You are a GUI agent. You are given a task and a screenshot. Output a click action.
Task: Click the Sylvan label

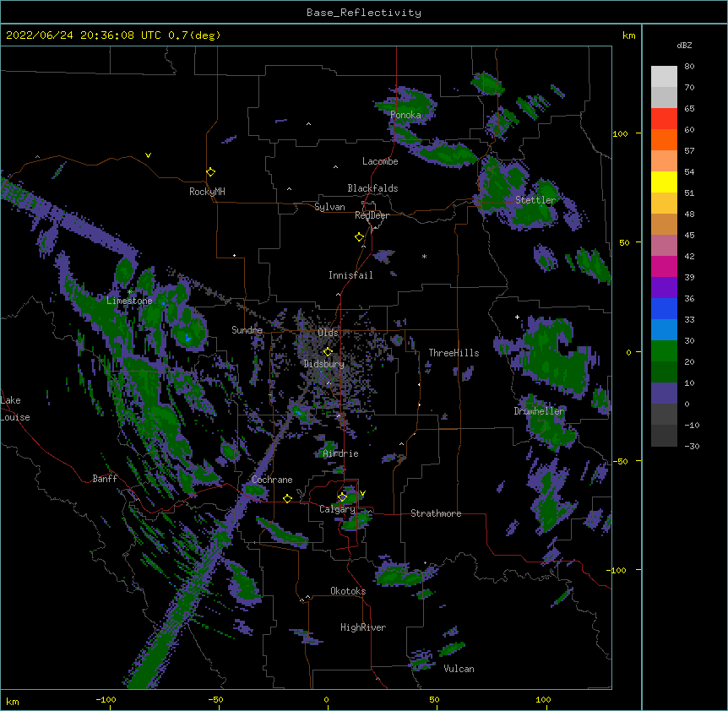click(329, 207)
